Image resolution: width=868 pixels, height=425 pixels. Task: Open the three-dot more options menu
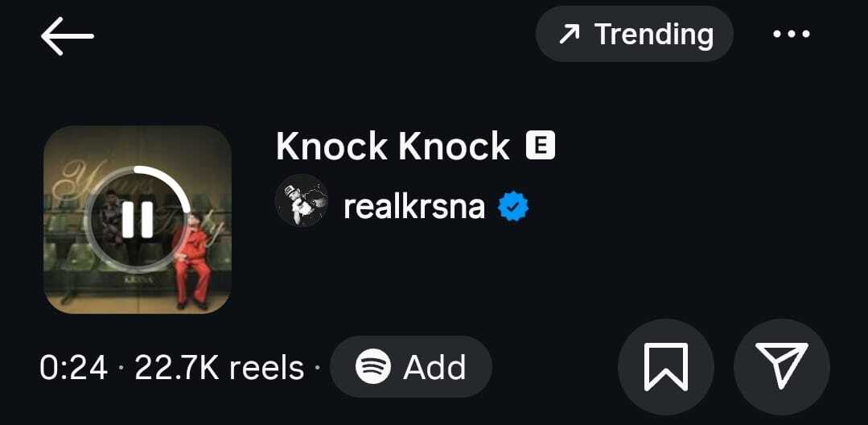click(x=791, y=35)
